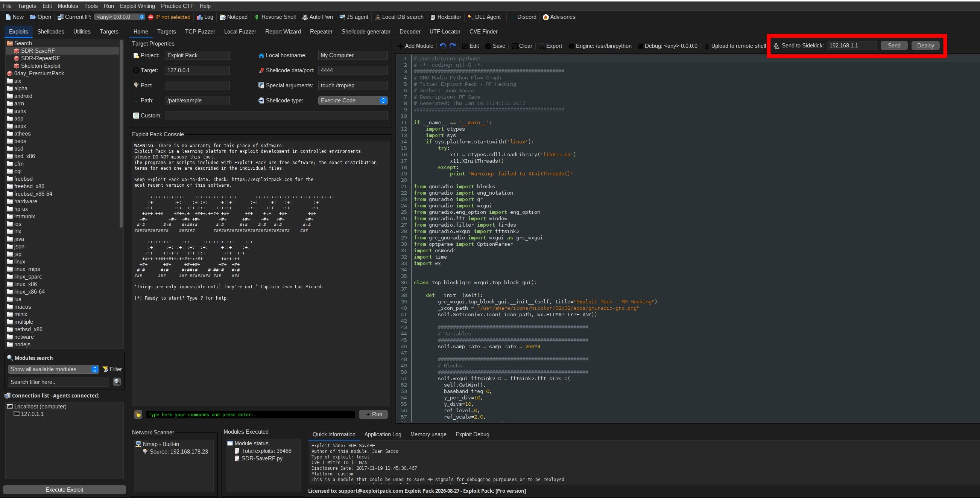Click the modules search magnifier button
This screenshot has height=498, width=980.
click(x=117, y=381)
